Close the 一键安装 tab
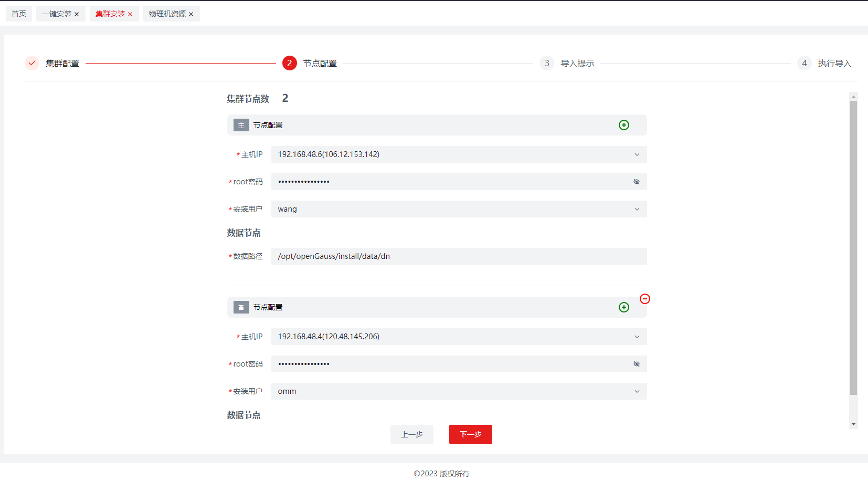The height and width of the screenshot is (480, 868). point(77,14)
